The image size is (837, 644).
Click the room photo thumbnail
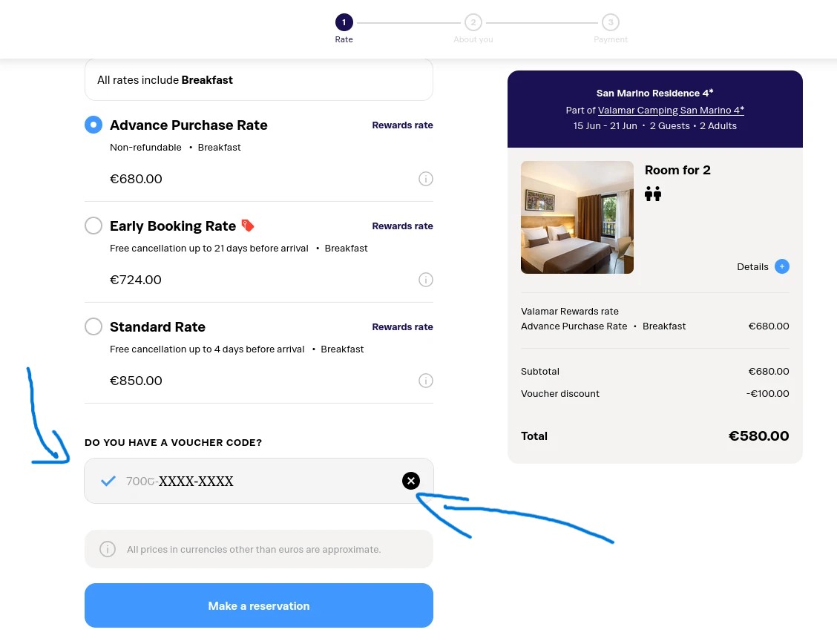(577, 217)
